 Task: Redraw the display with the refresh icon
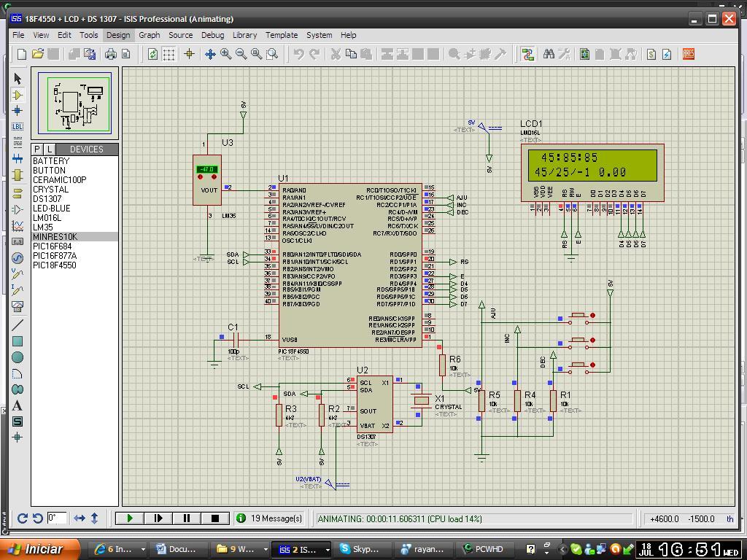click(152, 54)
